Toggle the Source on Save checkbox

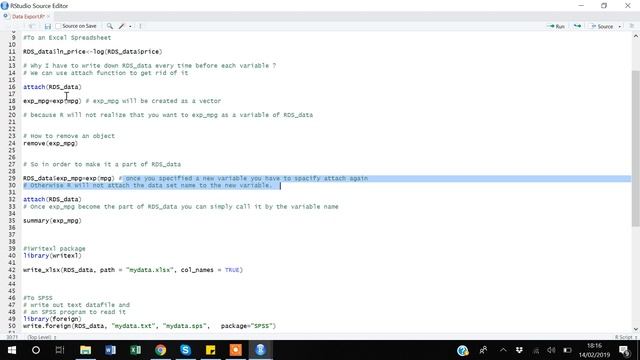[x=58, y=26]
